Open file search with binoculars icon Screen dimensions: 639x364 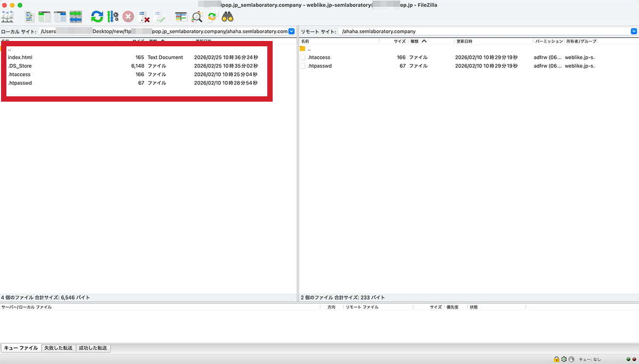point(228,16)
